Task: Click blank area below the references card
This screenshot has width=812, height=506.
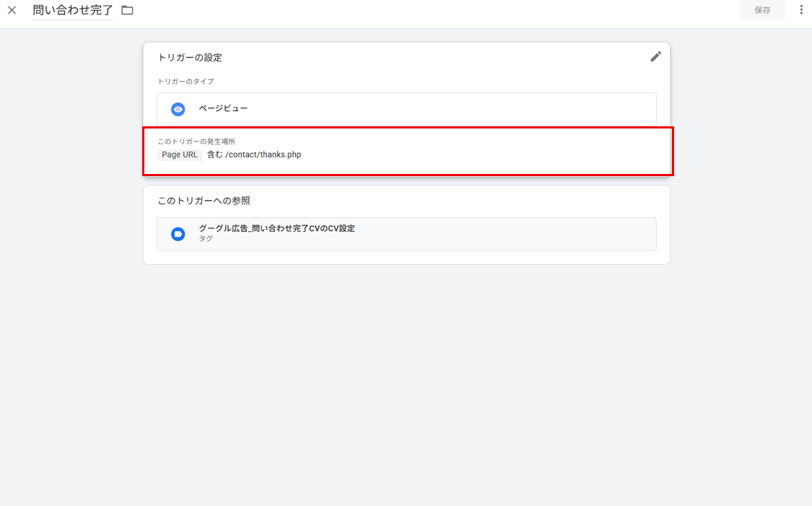Action: (406, 383)
